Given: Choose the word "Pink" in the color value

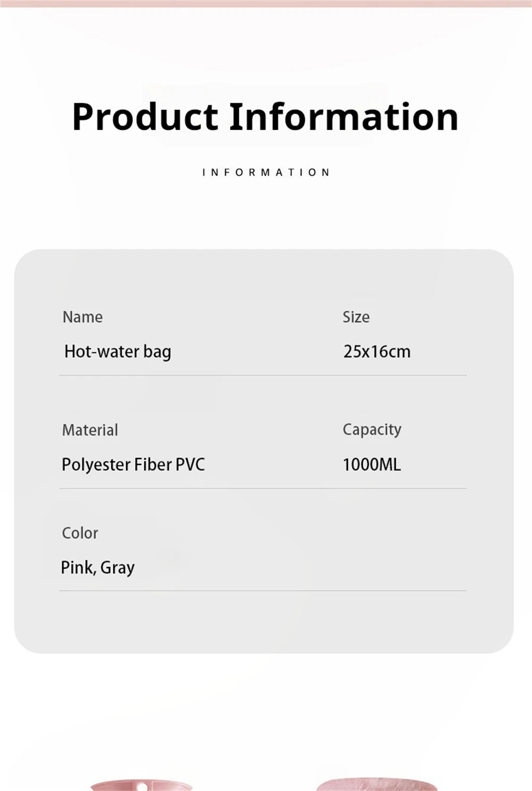Looking at the screenshot, I should (x=77, y=568).
